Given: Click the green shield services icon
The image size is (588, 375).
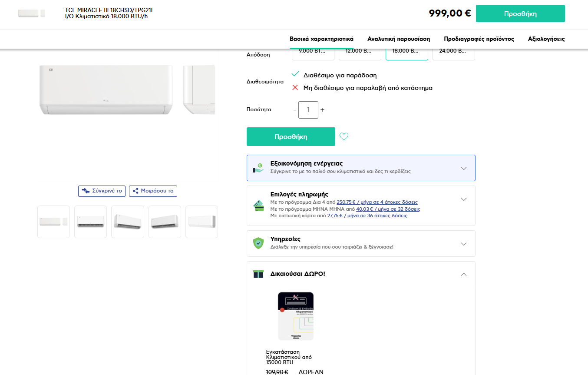Looking at the screenshot, I should (258, 243).
